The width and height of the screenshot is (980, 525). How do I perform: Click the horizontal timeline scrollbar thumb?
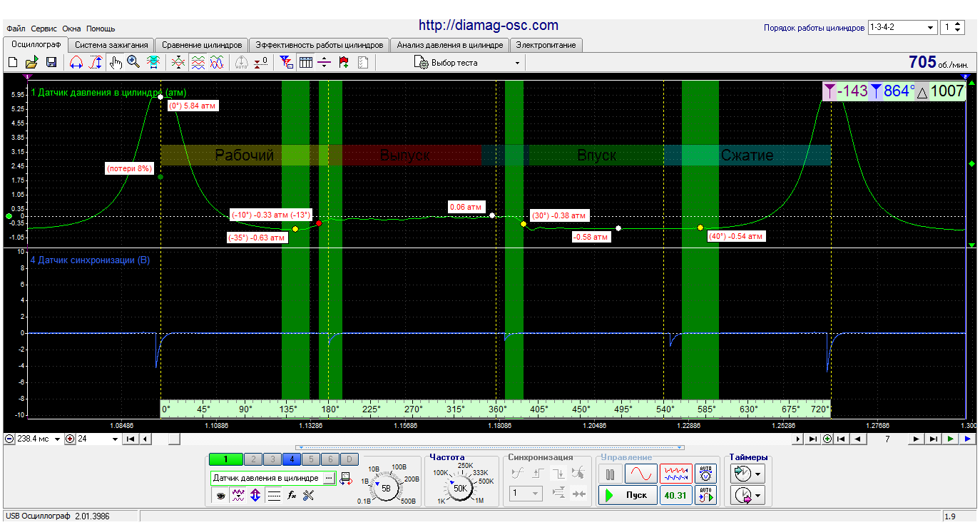pos(173,439)
